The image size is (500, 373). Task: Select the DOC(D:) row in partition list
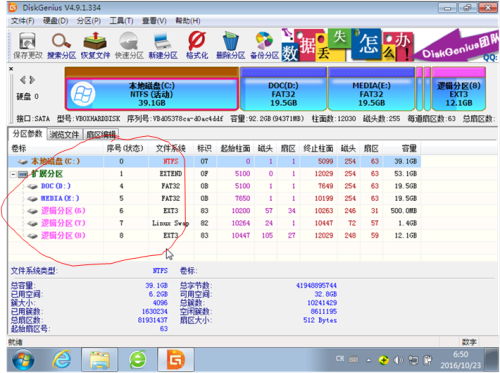[214, 186]
